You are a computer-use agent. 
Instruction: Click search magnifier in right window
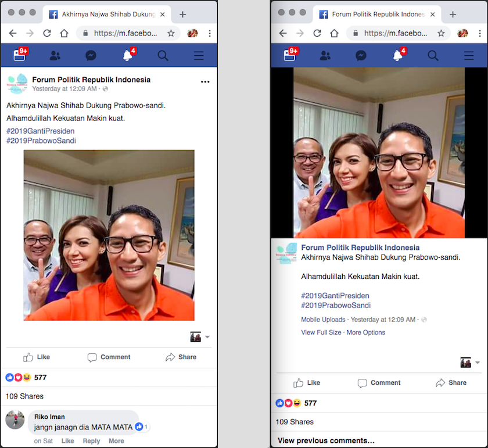(433, 56)
